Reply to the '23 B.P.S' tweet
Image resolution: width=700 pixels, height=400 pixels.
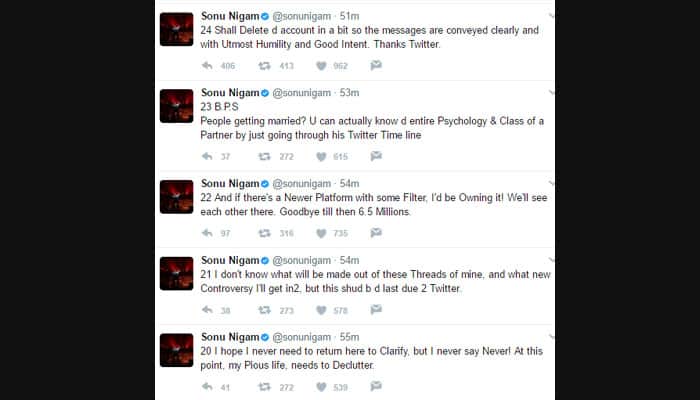[x=207, y=156]
